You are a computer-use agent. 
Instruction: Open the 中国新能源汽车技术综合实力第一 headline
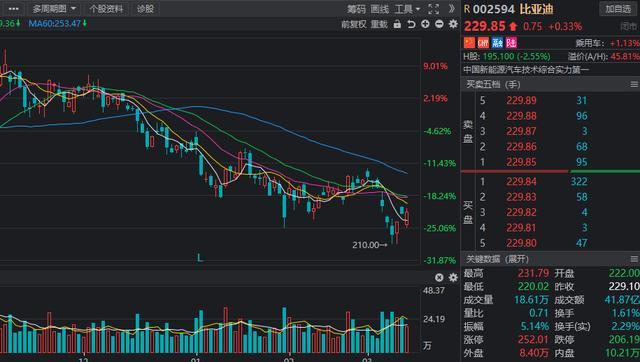click(x=526, y=70)
